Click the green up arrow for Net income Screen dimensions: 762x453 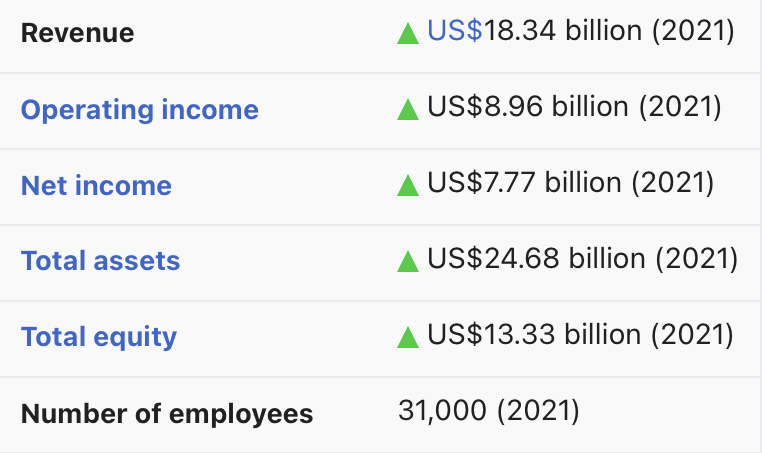tap(407, 184)
